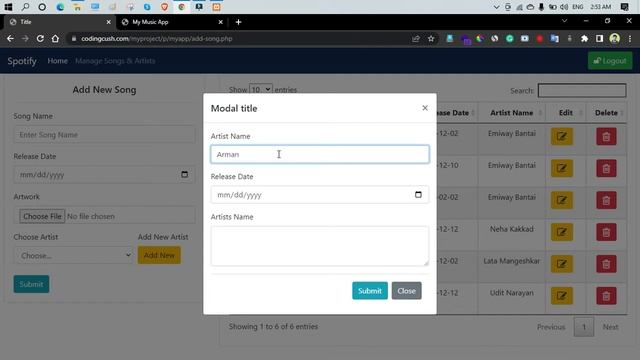Click the yellow Add New artist button
The image size is (640, 360).
coord(159,255)
